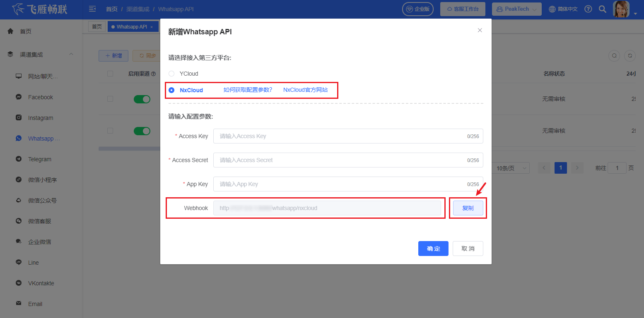The image size is (644, 318).
Task: Focus the App Key input field
Action: 348,184
